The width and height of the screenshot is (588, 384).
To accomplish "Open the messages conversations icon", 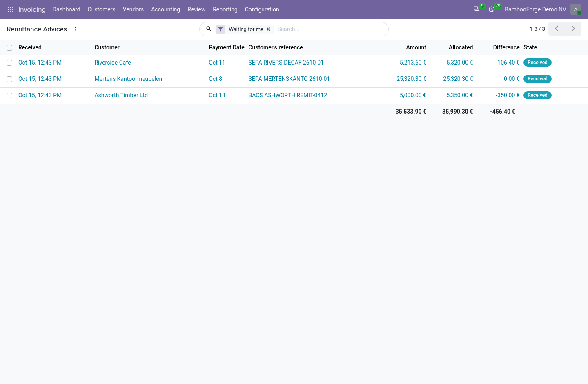I will pyautogui.click(x=476, y=9).
